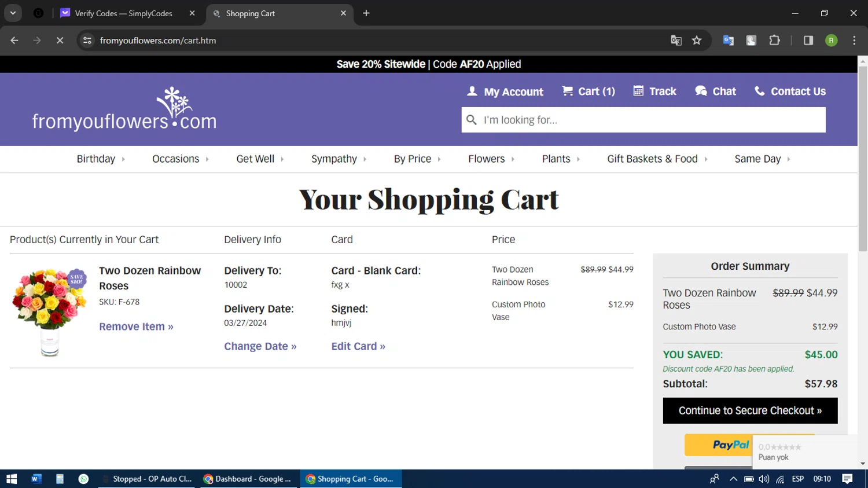Expand the By Price menu

417,159
